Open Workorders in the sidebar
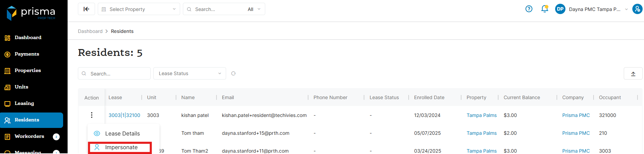Viewport: 644px width, 154px height. tap(29, 137)
